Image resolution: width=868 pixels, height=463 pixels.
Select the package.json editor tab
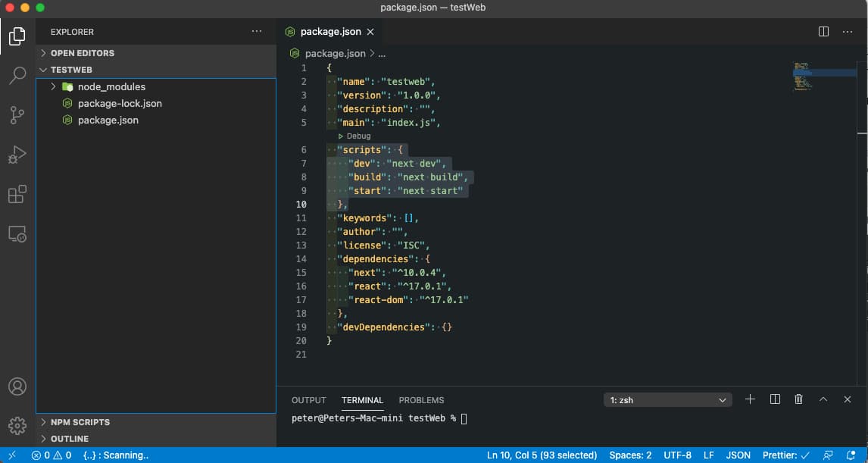tap(330, 32)
